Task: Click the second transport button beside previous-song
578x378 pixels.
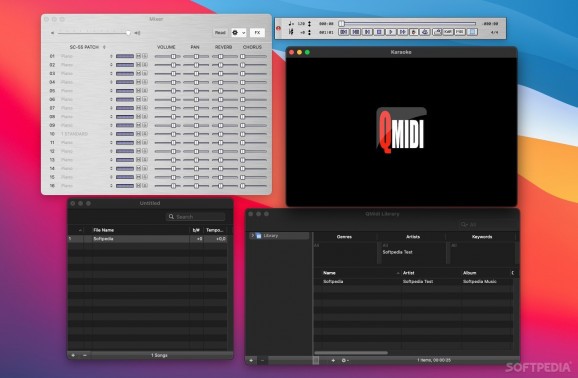Action: [x=355, y=32]
